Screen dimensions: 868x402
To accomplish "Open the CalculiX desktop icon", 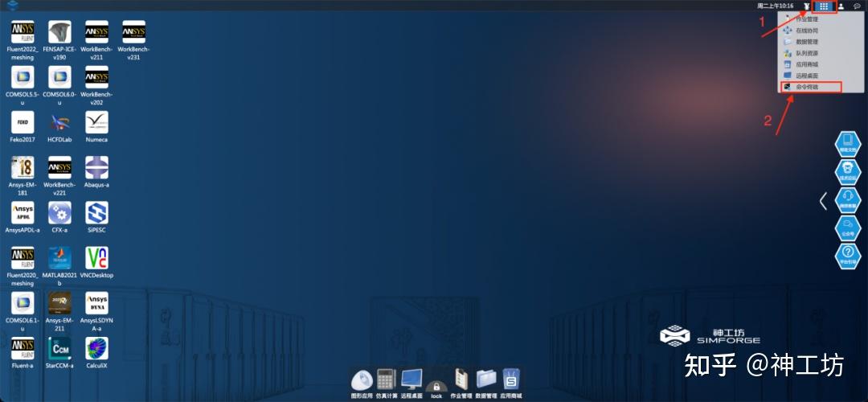I will (x=97, y=349).
